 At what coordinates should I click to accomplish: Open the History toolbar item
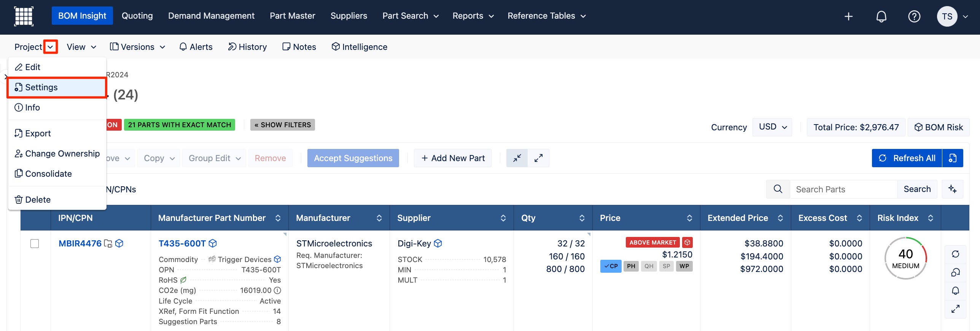point(247,47)
